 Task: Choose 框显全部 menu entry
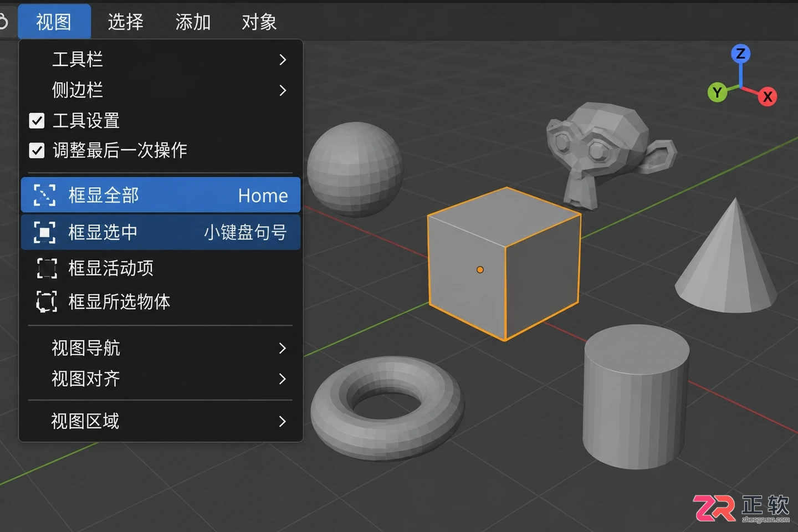(x=161, y=195)
